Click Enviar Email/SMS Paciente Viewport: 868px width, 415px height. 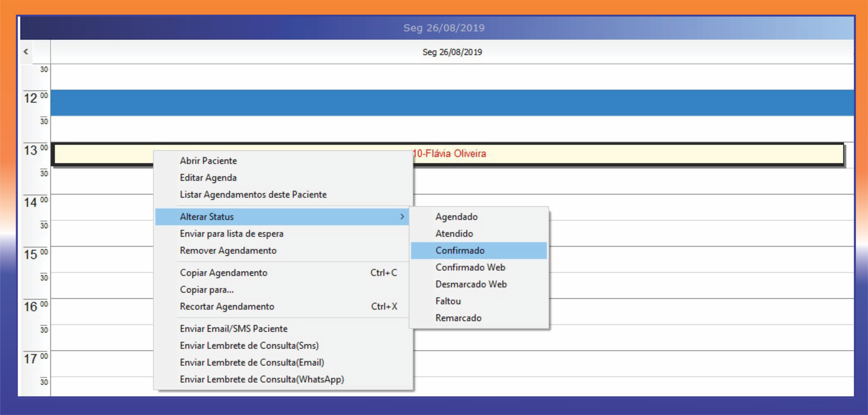coord(233,328)
